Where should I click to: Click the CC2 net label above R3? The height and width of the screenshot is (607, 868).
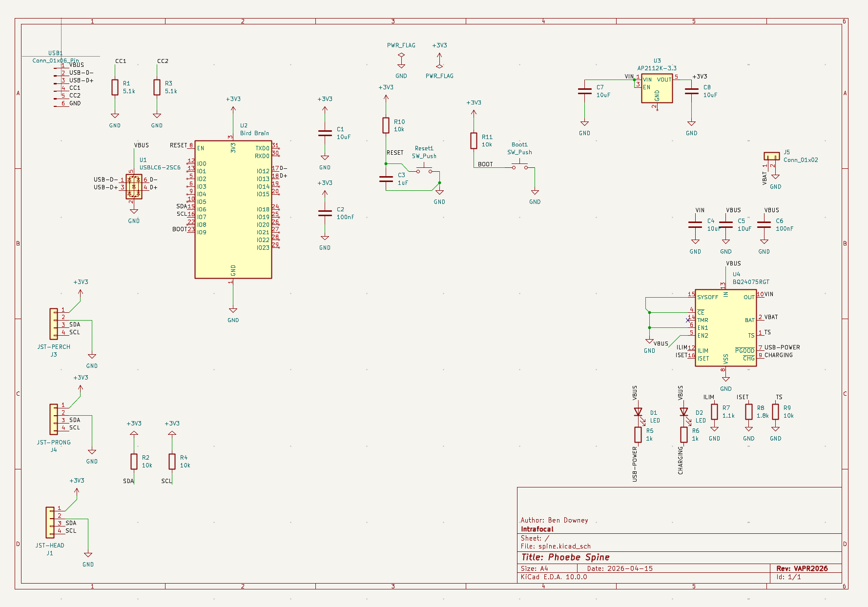pyautogui.click(x=163, y=61)
